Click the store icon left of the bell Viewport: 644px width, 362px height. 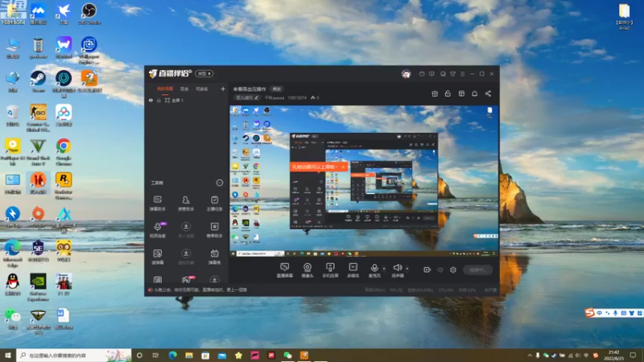461,93
